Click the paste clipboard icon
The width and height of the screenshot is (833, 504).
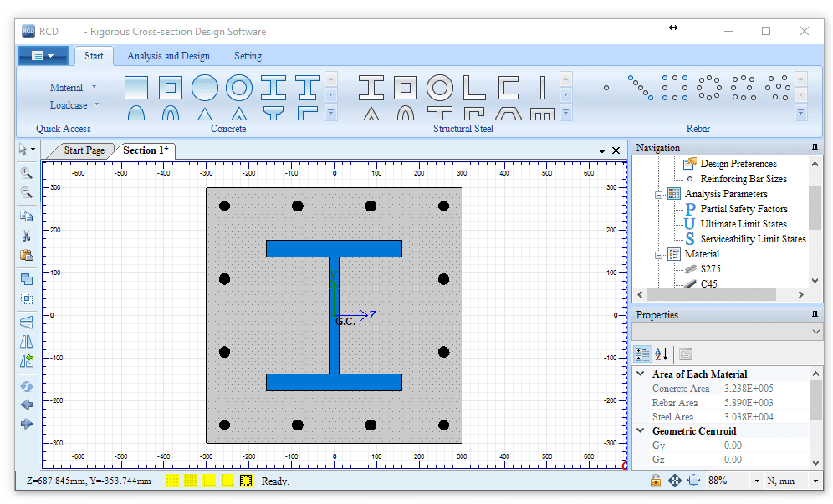pyautogui.click(x=26, y=256)
